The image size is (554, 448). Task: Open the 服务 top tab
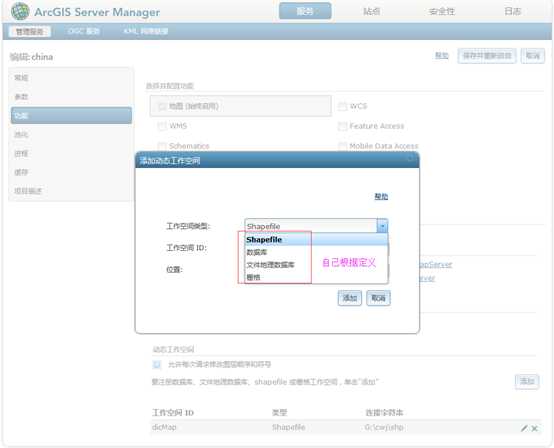tap(305, 11)
